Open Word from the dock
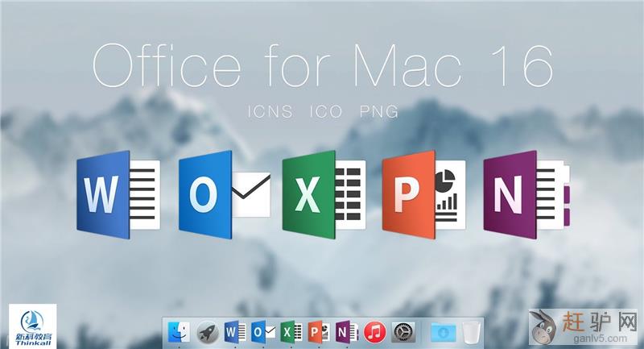Image resolution: width=644 pixels, height=349 pixels. pos(235,331)
